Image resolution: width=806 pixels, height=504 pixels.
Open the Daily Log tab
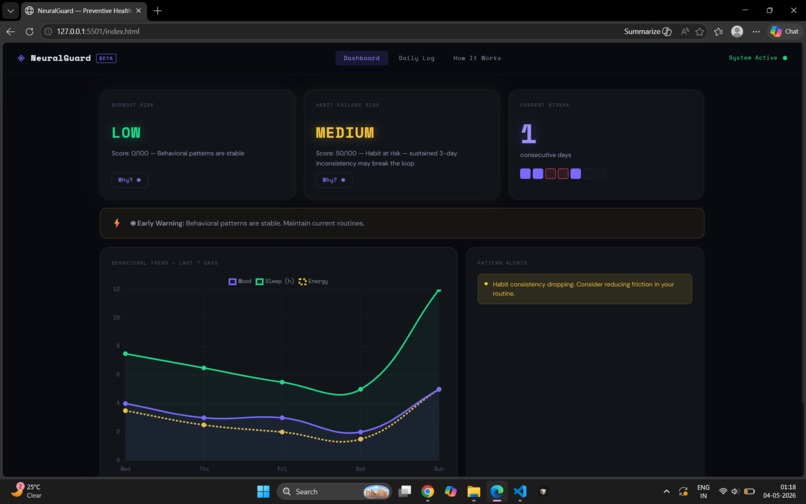point(416,58)
